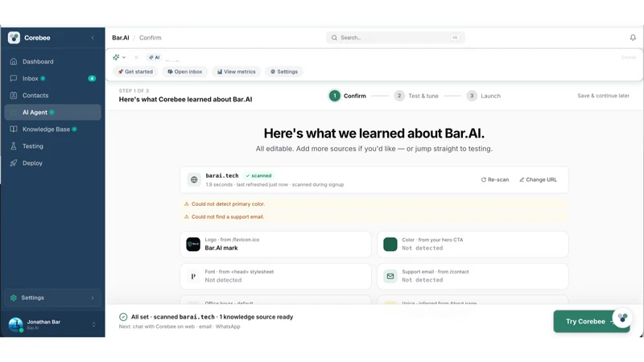Screen dimensions: 644x362
Task: Open notifications bell
Action: [x=633, y=38]
